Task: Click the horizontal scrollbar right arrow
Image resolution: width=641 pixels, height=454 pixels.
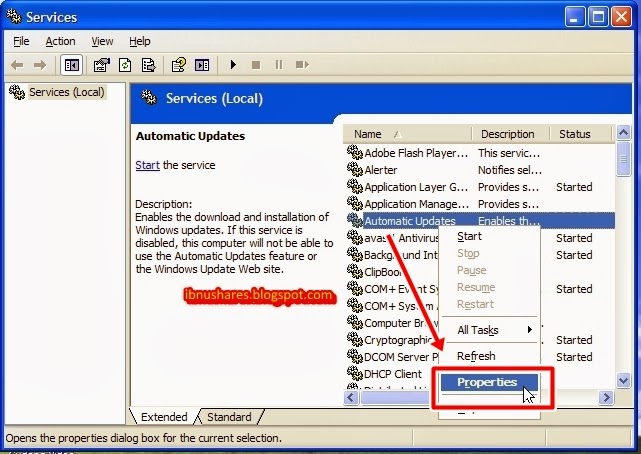Action: (x=606, y=397)
